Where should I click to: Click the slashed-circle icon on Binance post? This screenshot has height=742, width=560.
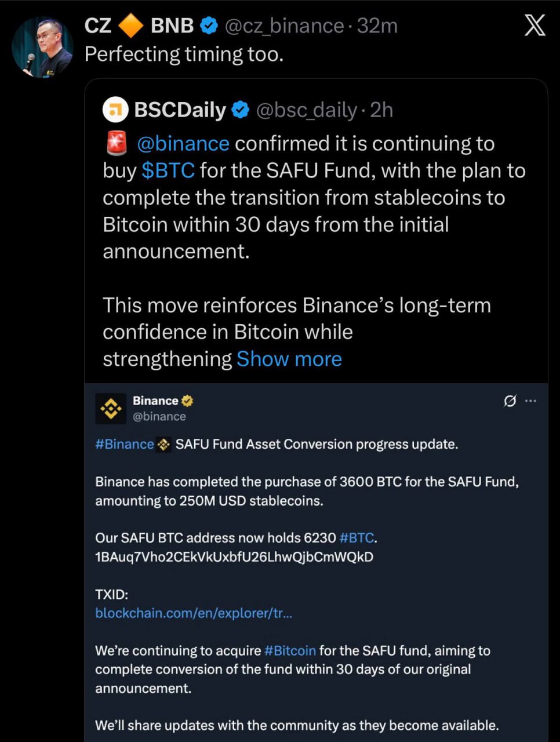click(x=510, y=401)
